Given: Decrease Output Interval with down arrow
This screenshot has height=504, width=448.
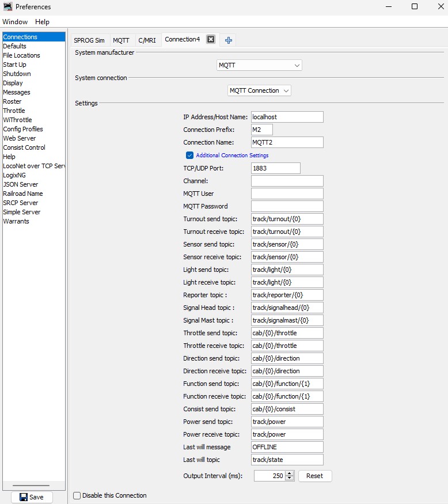Looking at the screenshot, I should tap(290, 479).
